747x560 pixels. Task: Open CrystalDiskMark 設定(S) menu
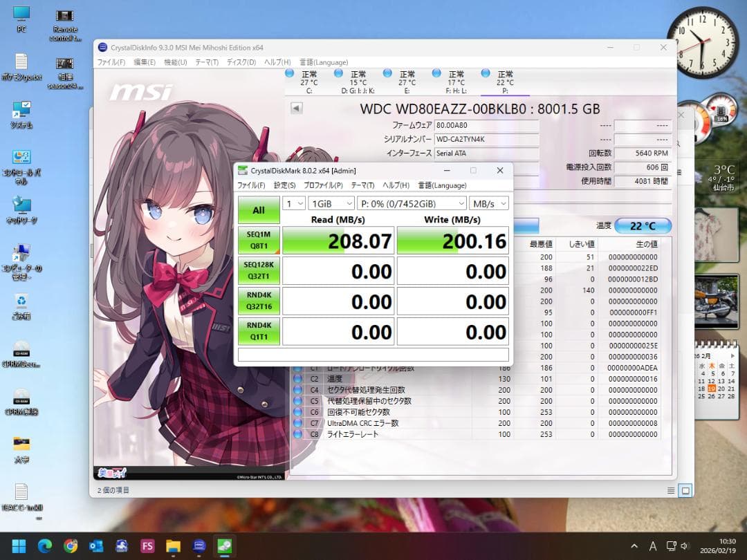(284, 185)
